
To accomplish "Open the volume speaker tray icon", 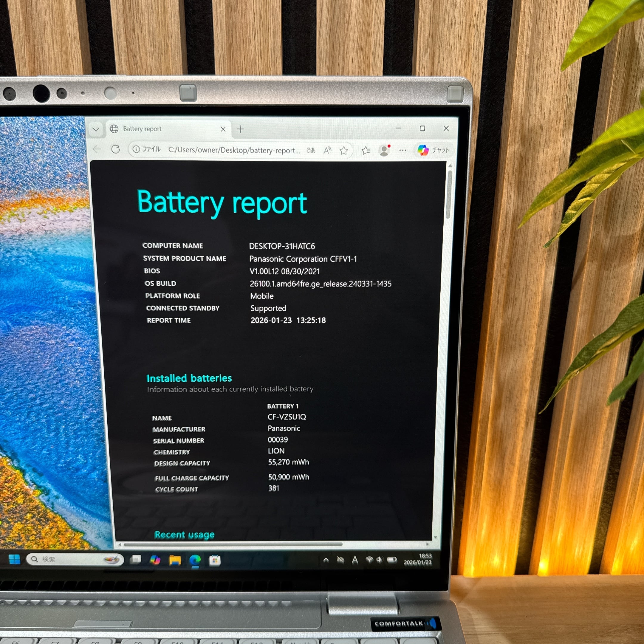I will (x=379, y=560).
